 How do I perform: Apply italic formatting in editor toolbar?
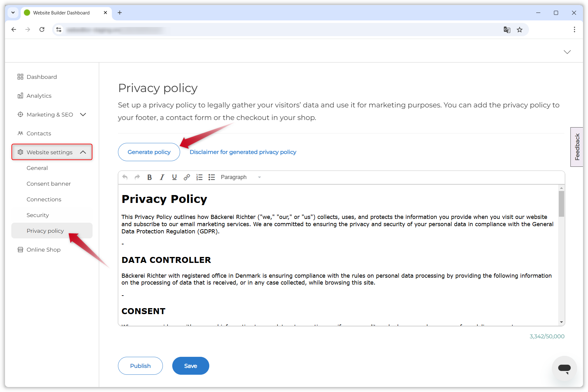click(x=162, y=177)
